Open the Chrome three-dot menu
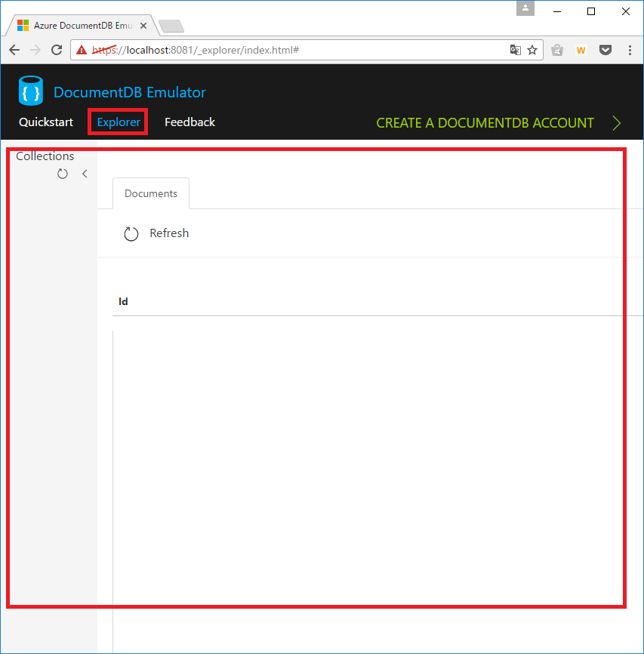This screenshot has width=644, height=654. (630, 50)
